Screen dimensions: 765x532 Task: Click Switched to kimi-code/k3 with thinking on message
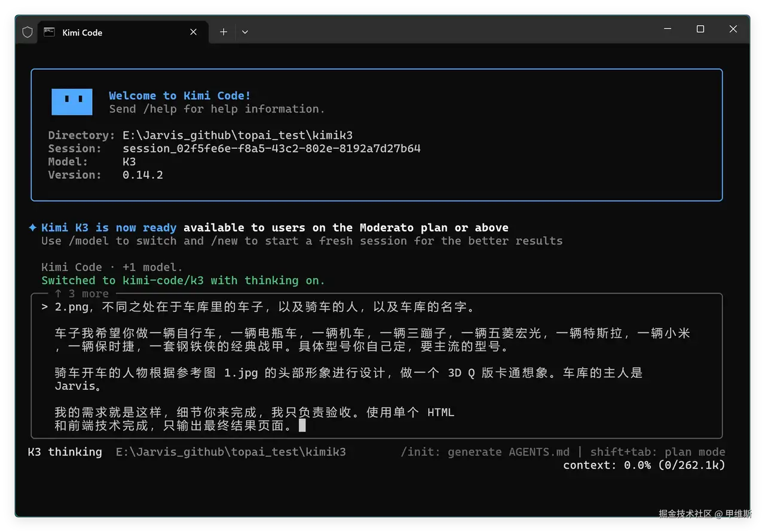183,280
